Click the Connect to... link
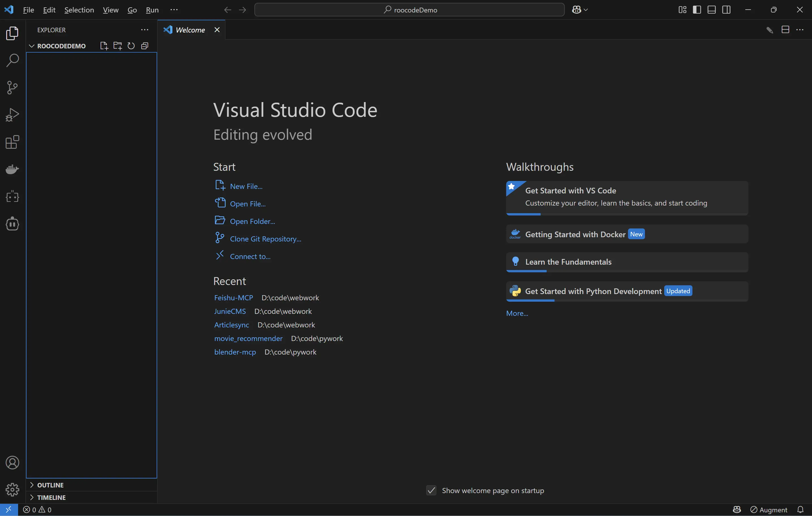Screen dimensions: 812x516 250,256
